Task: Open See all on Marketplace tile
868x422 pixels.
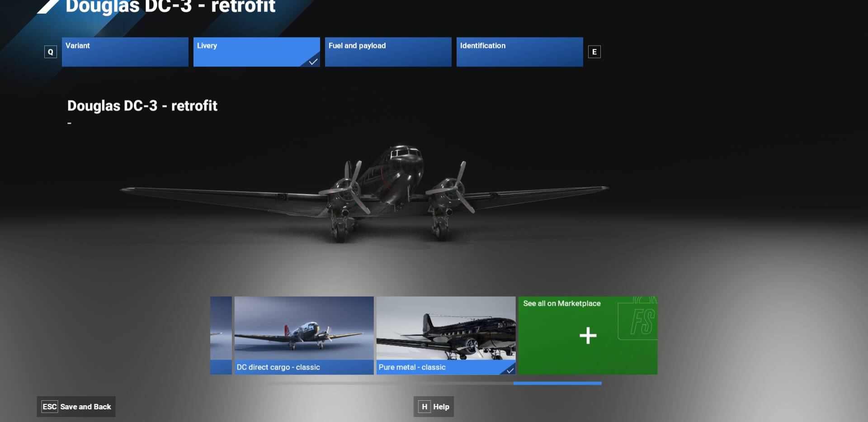Action: [x=588, y=336]
